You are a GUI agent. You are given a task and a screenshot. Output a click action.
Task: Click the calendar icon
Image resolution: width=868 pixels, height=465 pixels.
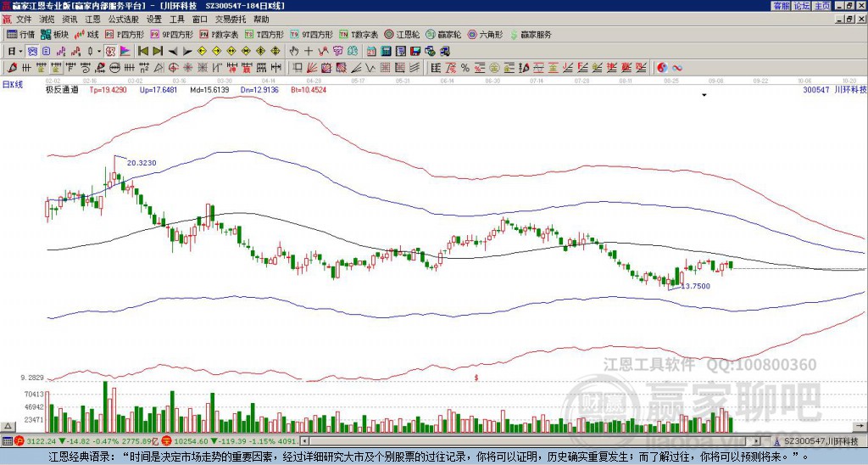[x=371, y=52]
